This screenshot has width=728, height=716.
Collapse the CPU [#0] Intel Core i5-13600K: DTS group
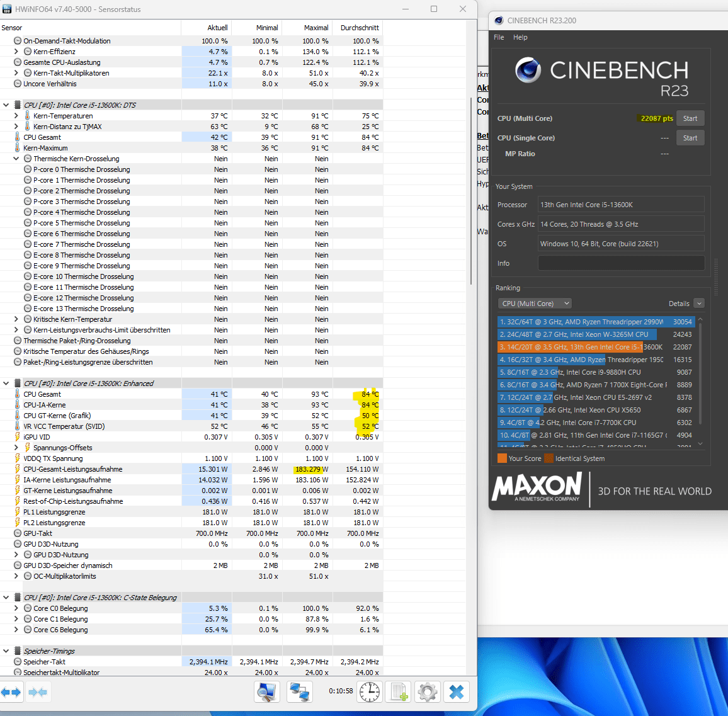6,105
